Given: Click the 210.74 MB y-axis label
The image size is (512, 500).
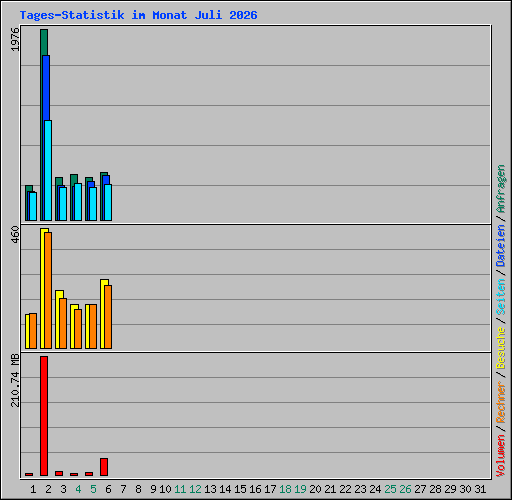Looking at the screenshot, I should 15,380.
